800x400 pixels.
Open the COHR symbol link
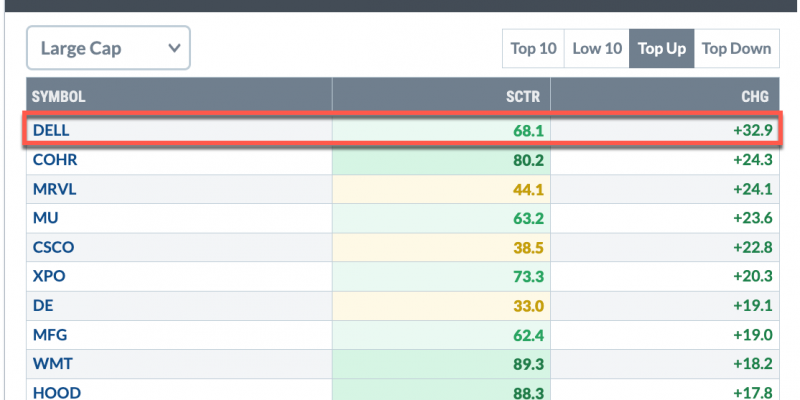[55, 160]
